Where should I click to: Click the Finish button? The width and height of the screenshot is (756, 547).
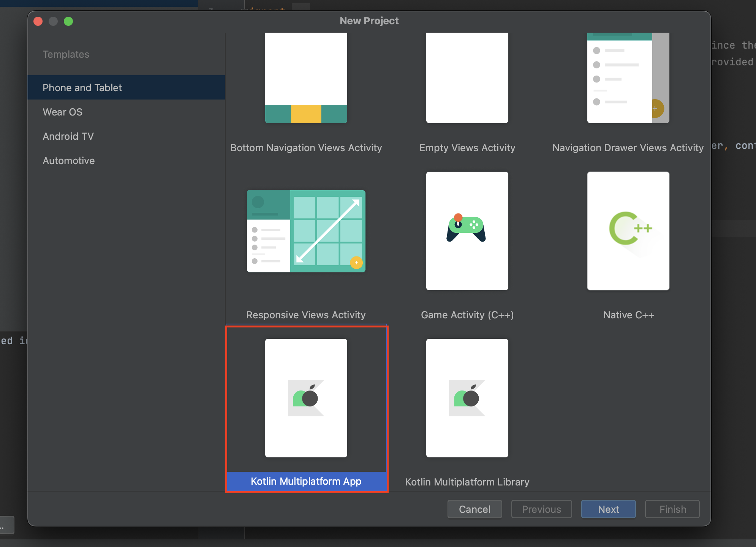click(x=672, y=509)
